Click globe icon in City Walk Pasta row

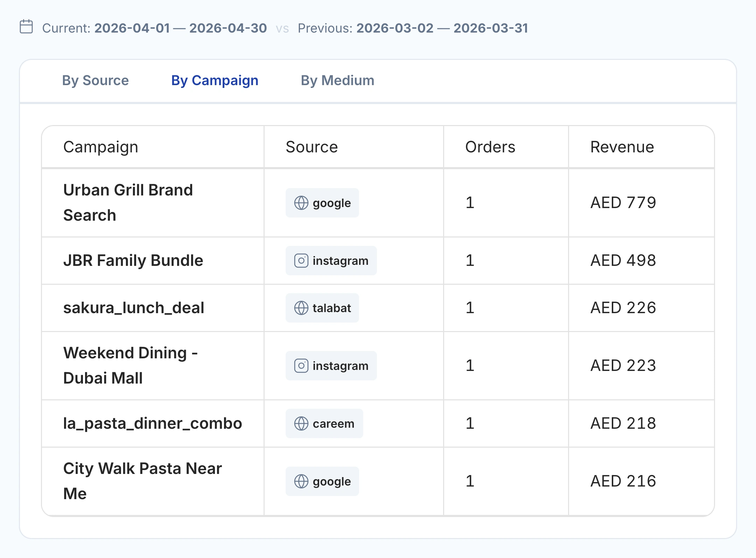pos(301,481)
